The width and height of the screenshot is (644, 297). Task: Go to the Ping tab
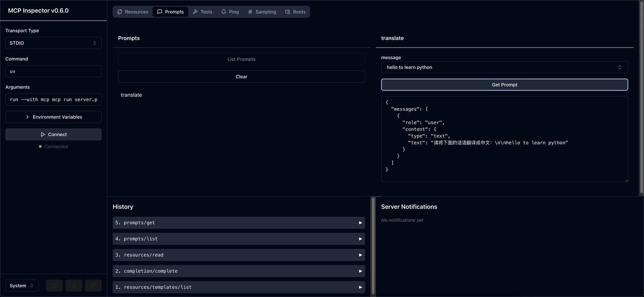point(230,12)
